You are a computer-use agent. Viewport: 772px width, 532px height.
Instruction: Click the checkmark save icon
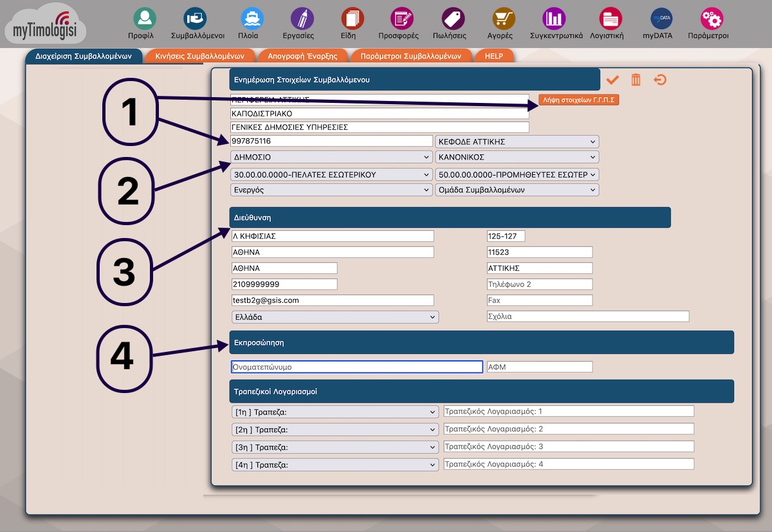click(x=612, y=80)
